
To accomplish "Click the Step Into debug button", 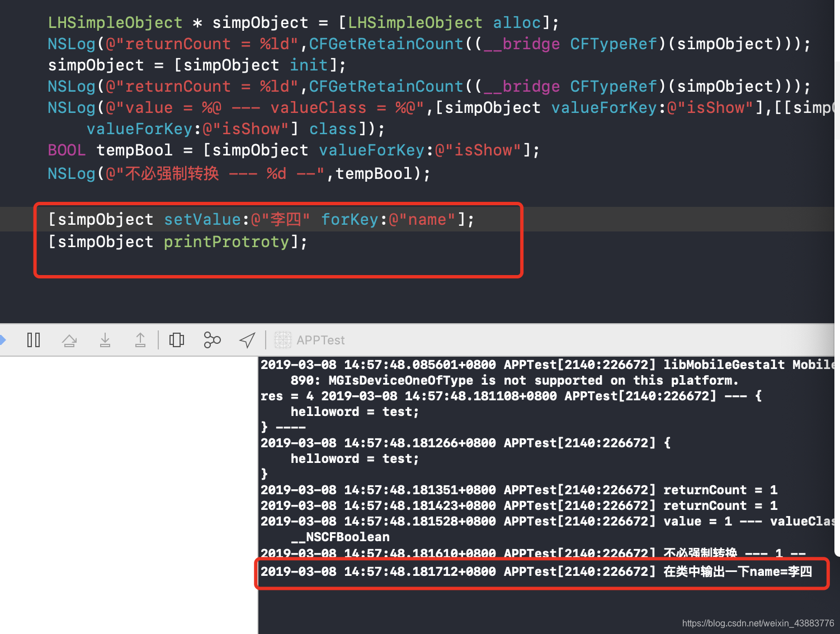I will click(x=105, y=340).
